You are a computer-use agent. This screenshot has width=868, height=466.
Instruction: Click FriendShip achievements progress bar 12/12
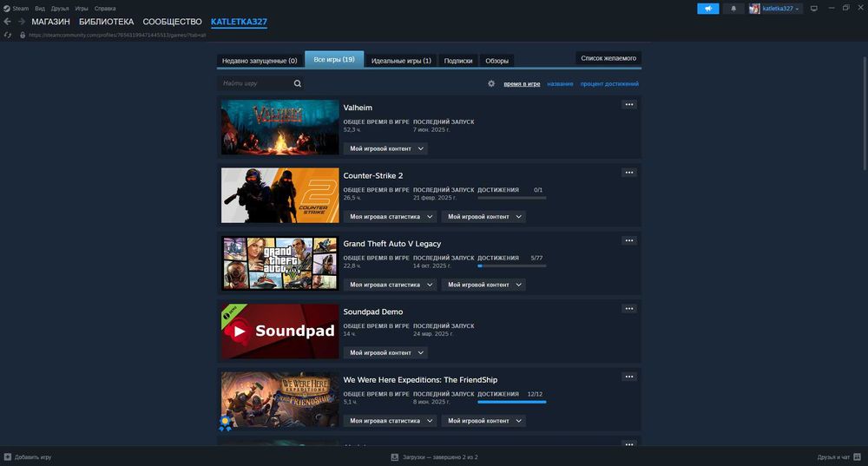point(511,402)
